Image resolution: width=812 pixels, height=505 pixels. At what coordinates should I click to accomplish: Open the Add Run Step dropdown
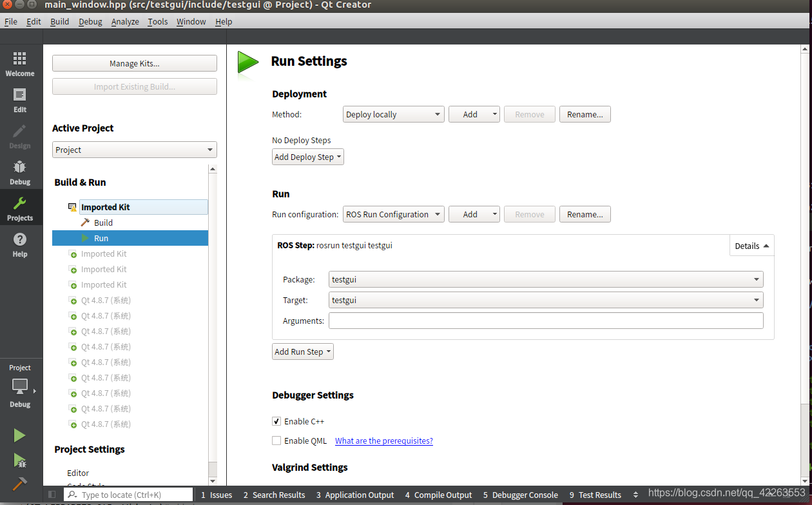(x=303, y=352)
